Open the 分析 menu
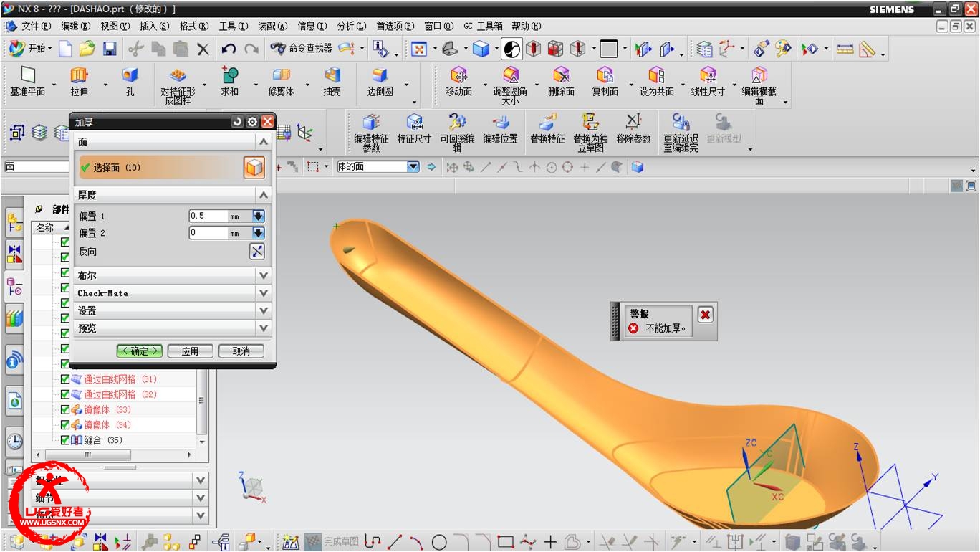The image size is (980, 552). tap(351, 26)
